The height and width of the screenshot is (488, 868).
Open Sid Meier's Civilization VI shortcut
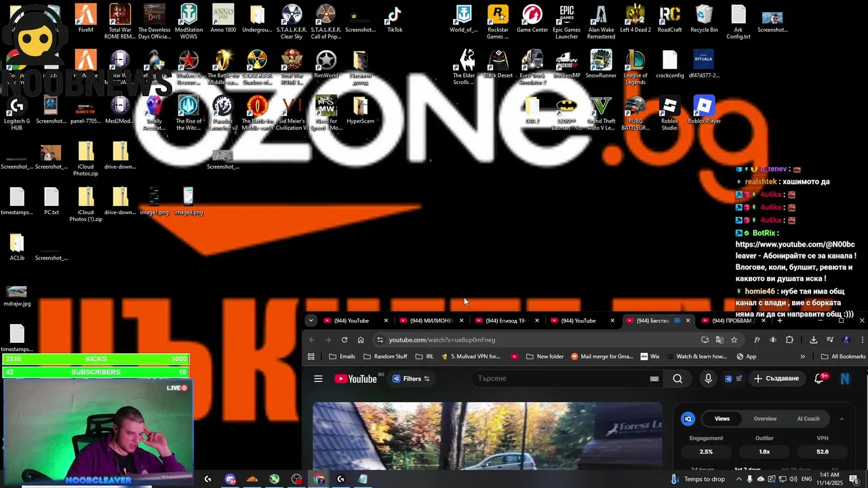pos(292,113)
